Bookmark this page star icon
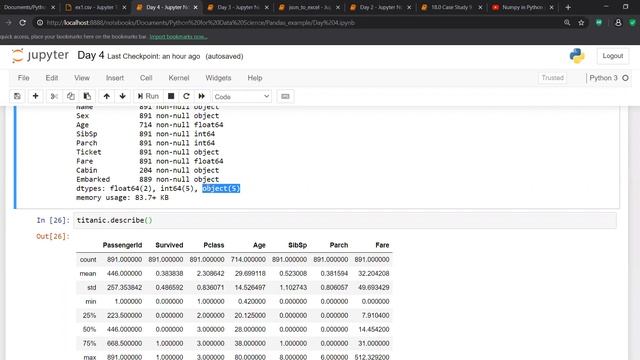The image size is (640, 360). point(581,23)
